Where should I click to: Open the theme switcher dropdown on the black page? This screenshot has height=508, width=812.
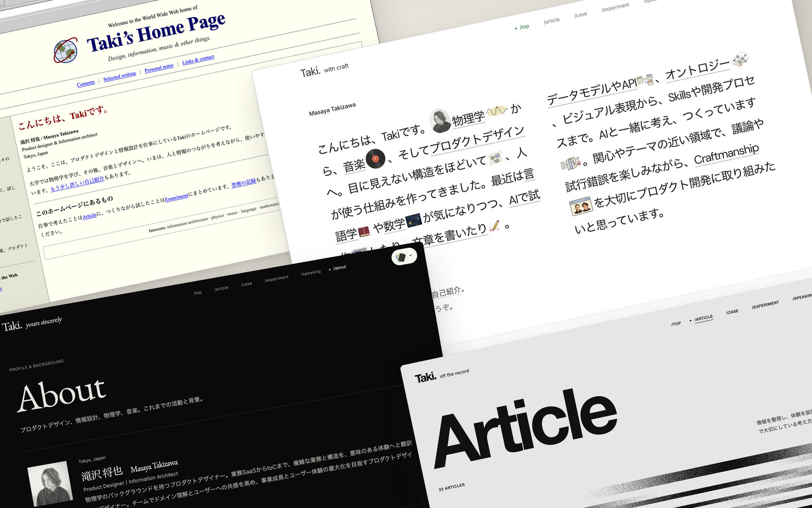[404, 257]
